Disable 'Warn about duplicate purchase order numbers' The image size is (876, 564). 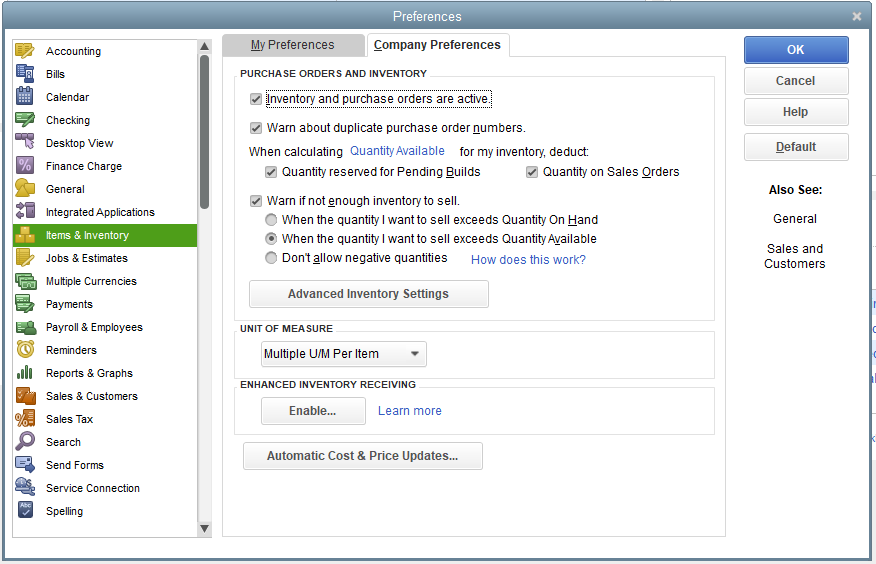coord(256,128)
